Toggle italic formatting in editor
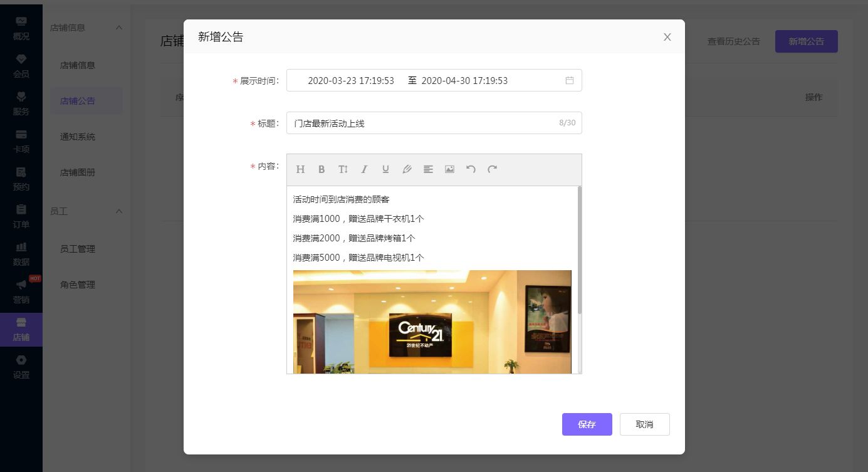This screenshot has height=472, width=868. (364, 169)
